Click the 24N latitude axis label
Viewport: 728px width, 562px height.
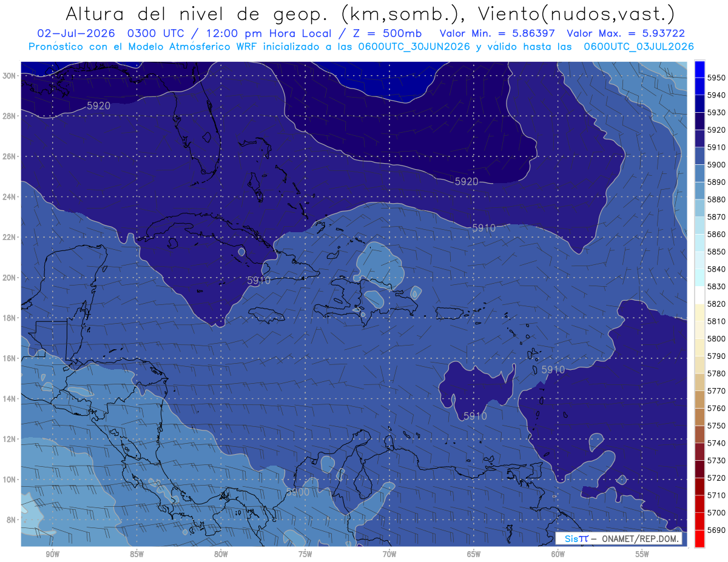(x=9, y=197)
